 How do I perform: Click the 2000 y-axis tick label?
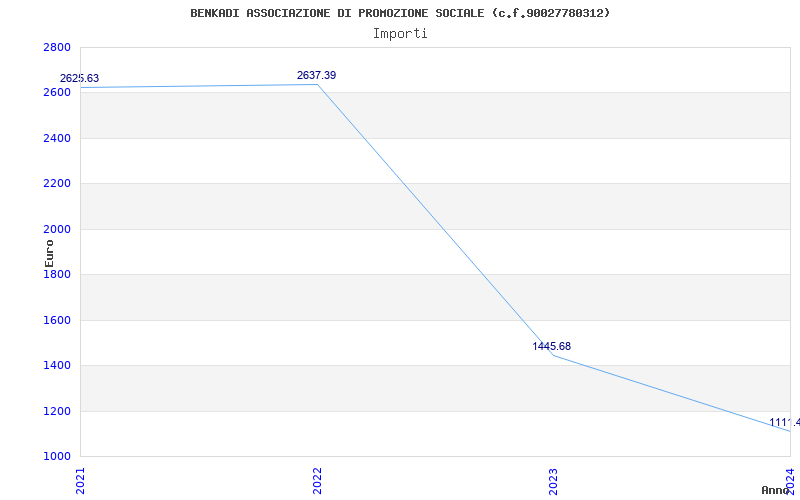(57, 229)
